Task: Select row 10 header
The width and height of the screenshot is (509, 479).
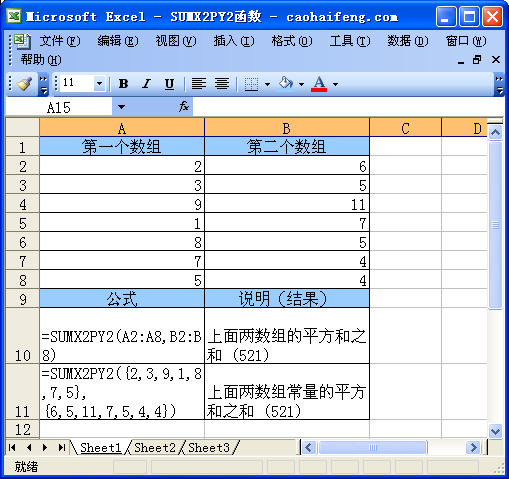Action: click(x=23, y=336)
